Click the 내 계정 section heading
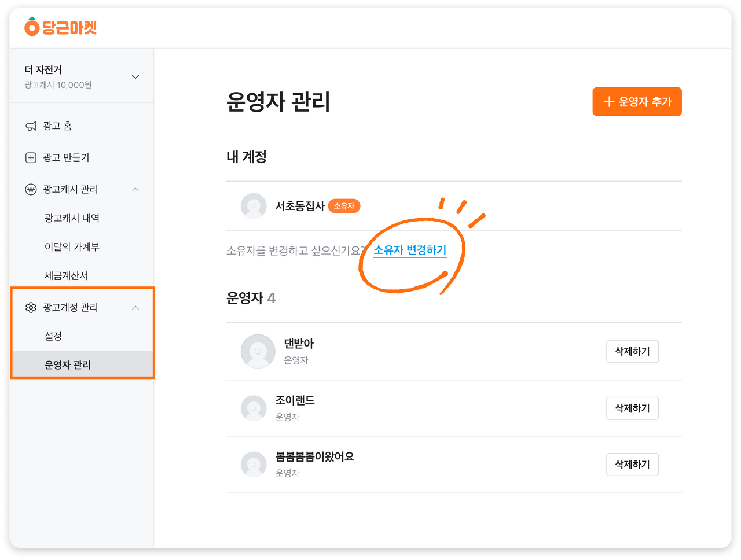This screenshot has width=741, height=560. (x=247, y=157)
